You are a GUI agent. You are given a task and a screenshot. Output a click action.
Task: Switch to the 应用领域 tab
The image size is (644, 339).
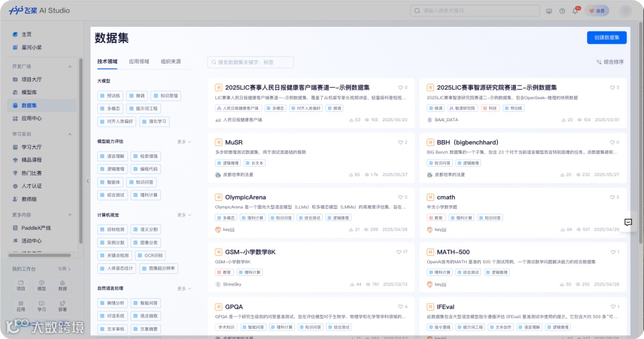pyautogui.click(x=139, y=62)
